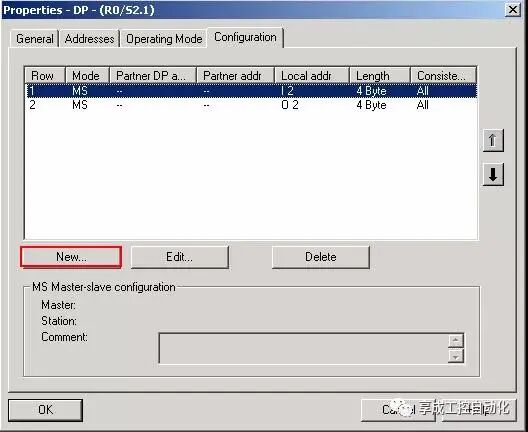Screen dimensions: 528x432
Task: Move selected row down with arrow button
Action: click(493, 174)
